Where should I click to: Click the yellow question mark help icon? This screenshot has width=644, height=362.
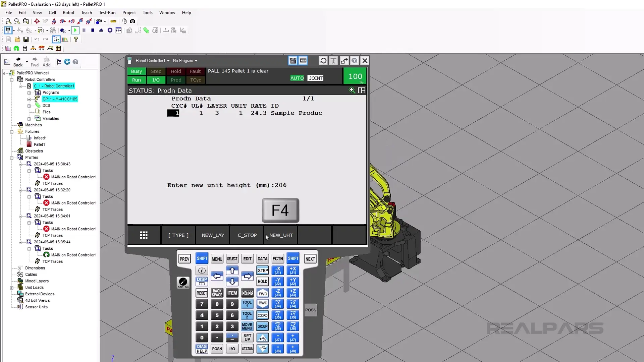click(x=76, y=39)
